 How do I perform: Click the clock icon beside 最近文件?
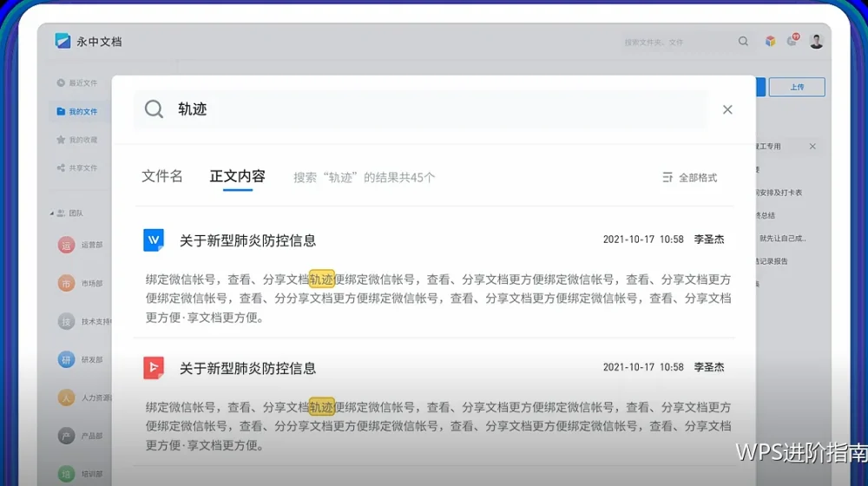(61, 83)
